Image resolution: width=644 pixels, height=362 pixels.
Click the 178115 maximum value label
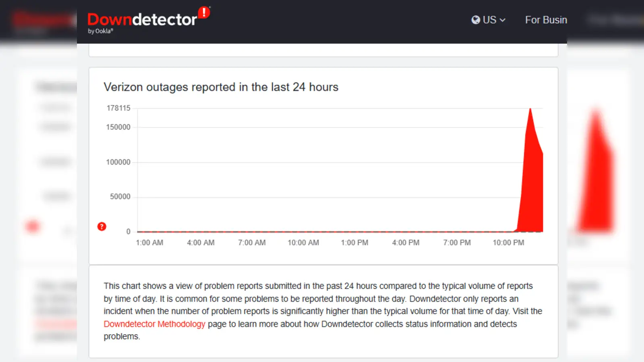118,108
